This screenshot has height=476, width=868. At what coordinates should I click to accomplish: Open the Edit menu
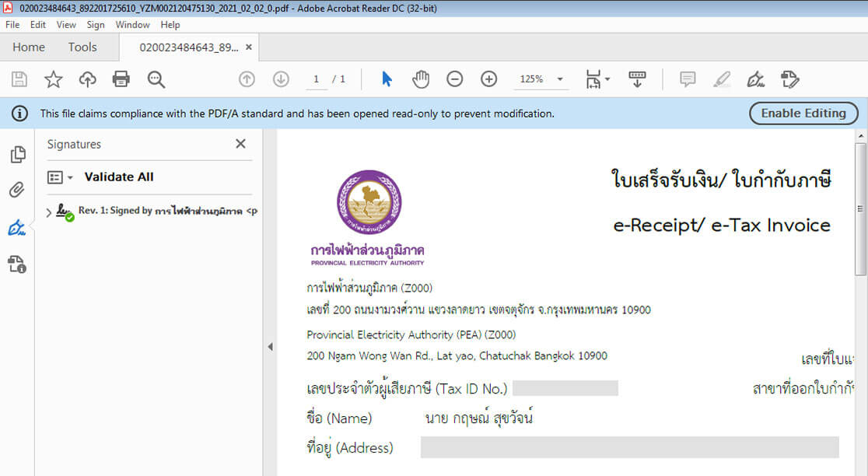click(38, 25)
